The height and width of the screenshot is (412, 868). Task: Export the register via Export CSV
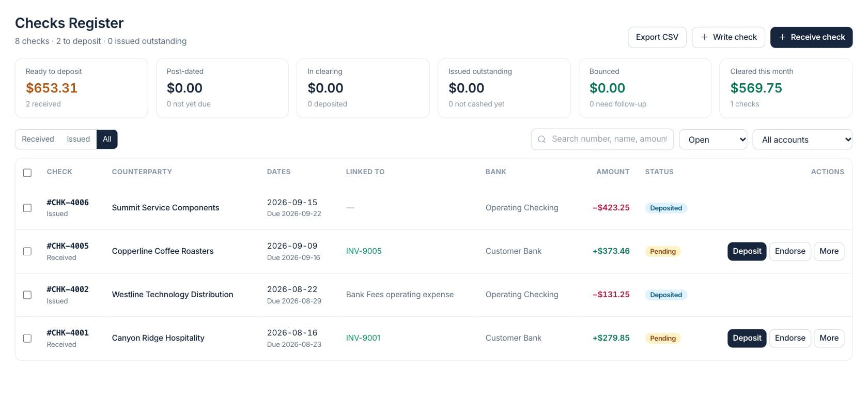pyautogui.click(x=657, y=37)
